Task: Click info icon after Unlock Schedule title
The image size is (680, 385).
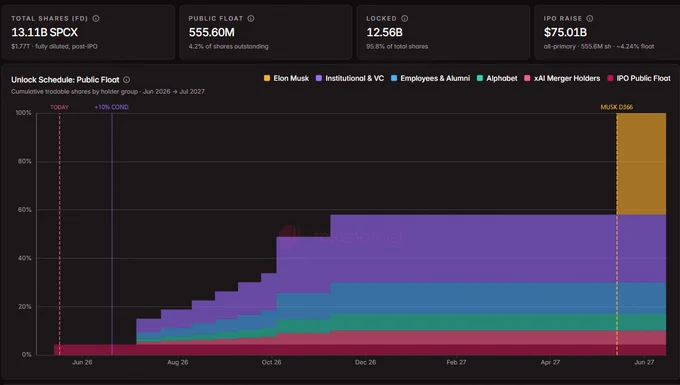Action: (x=127, y=80)
